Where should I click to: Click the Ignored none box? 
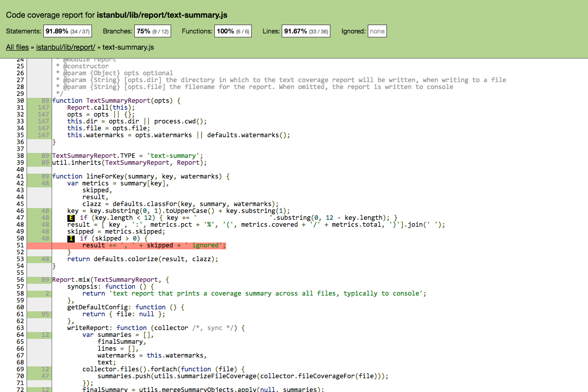click(377, 31)
